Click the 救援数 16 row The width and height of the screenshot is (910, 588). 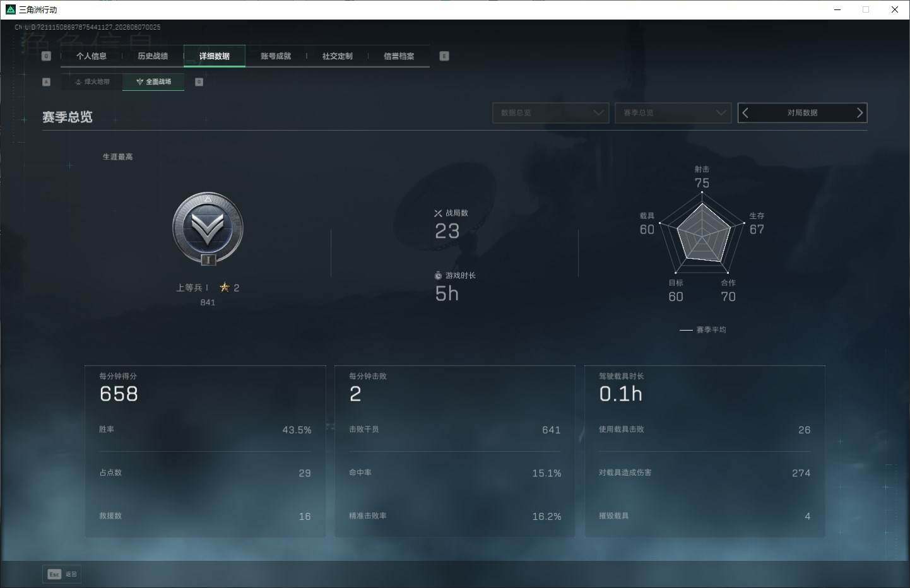click(205, 516)
